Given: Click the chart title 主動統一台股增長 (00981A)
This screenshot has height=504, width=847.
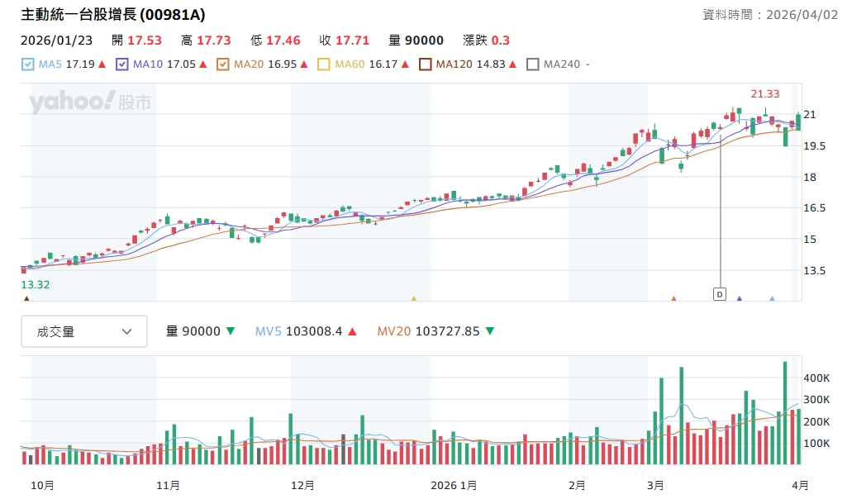Looking at the screenshot, I should point(113,15).
